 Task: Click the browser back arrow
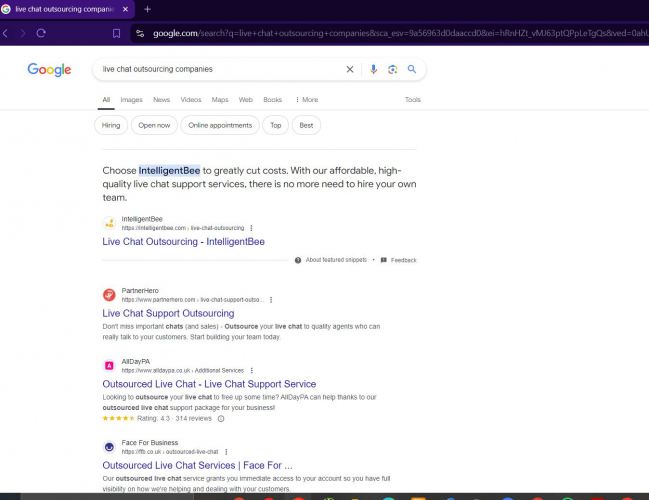coord(5,33)
